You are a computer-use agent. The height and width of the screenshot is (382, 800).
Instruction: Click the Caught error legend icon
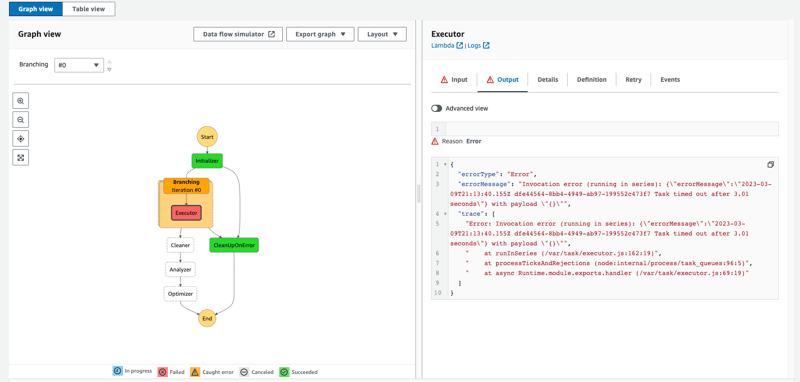[195, 372]
